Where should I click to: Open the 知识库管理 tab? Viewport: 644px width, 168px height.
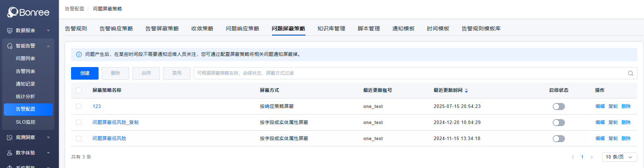(x=331, y=29)
